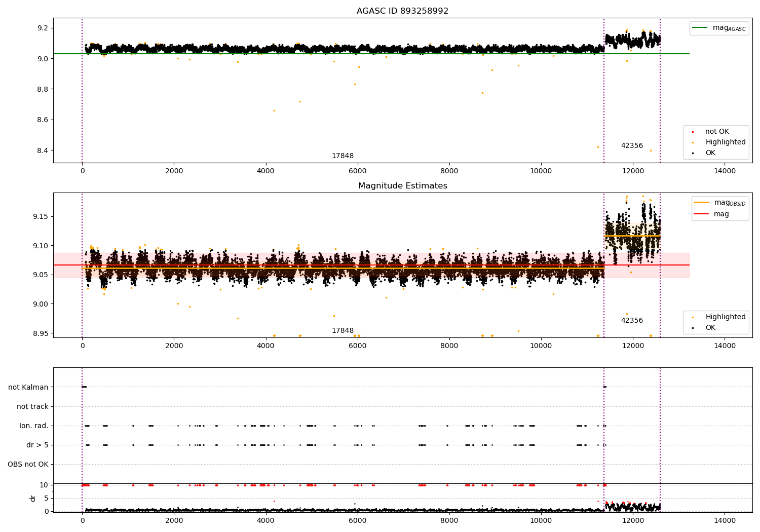Select the orange mag OBSID legend entry

pyautogui.click(x=720, y=203)
